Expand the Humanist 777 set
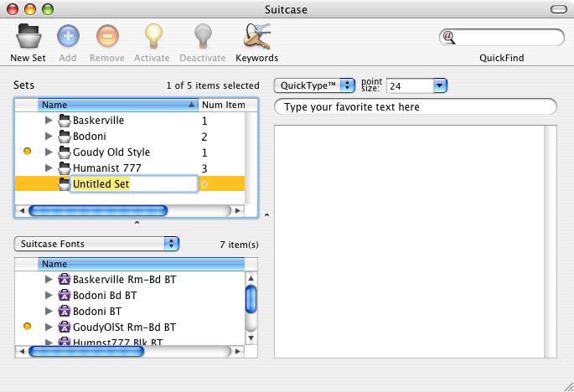 point(49,168)
